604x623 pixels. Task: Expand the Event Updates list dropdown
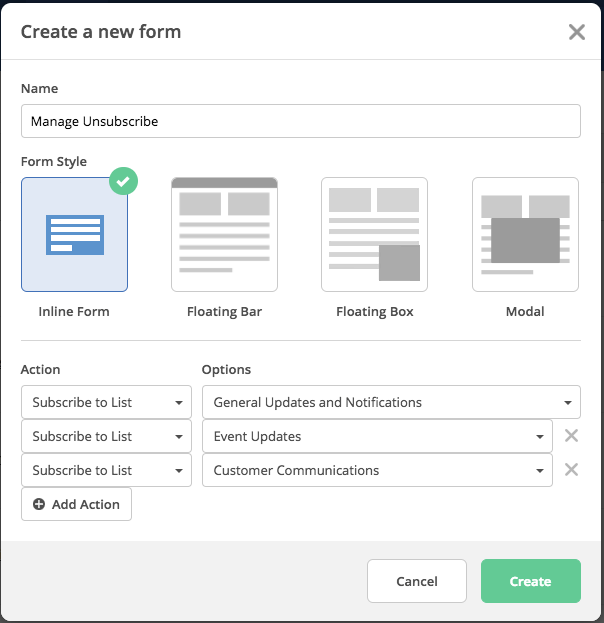point(376,436)
